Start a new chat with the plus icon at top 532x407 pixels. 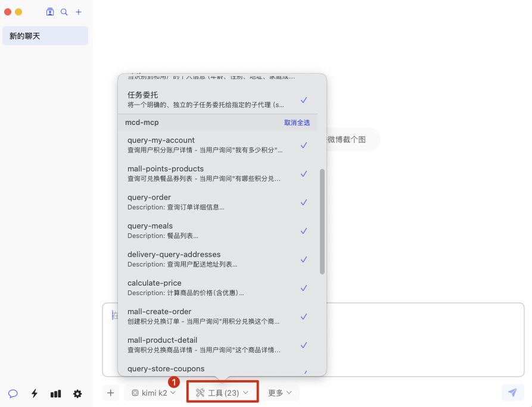pos(79,12)
